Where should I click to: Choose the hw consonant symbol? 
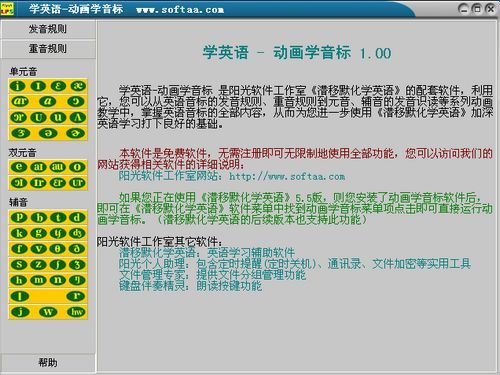click(77, 312)
